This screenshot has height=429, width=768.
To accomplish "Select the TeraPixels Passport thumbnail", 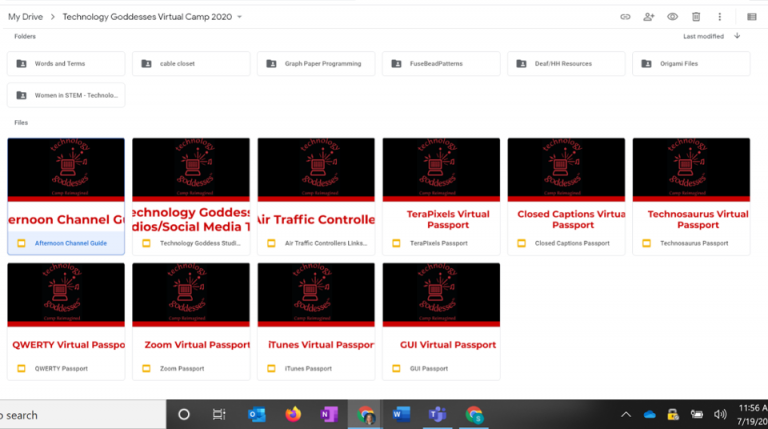I will point(441,185).
